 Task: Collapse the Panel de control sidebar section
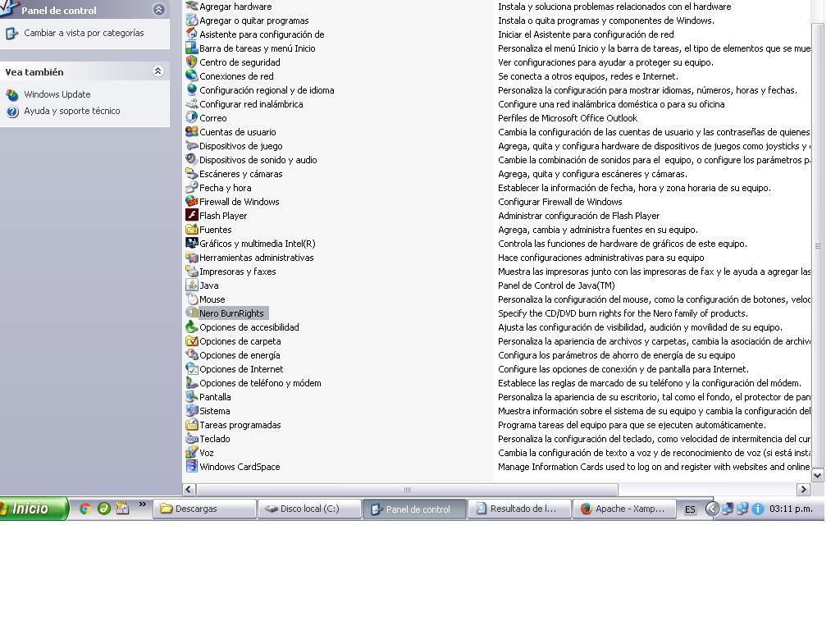tap(158, 9)
